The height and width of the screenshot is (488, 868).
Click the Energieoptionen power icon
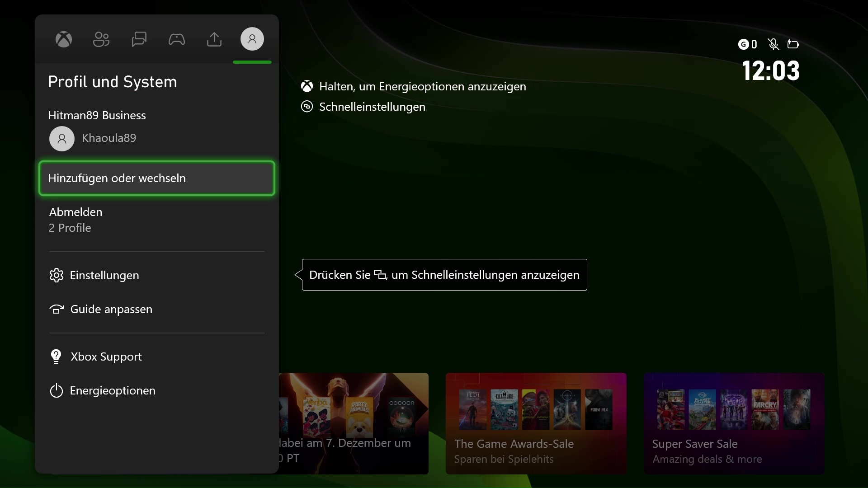[57, 390]
